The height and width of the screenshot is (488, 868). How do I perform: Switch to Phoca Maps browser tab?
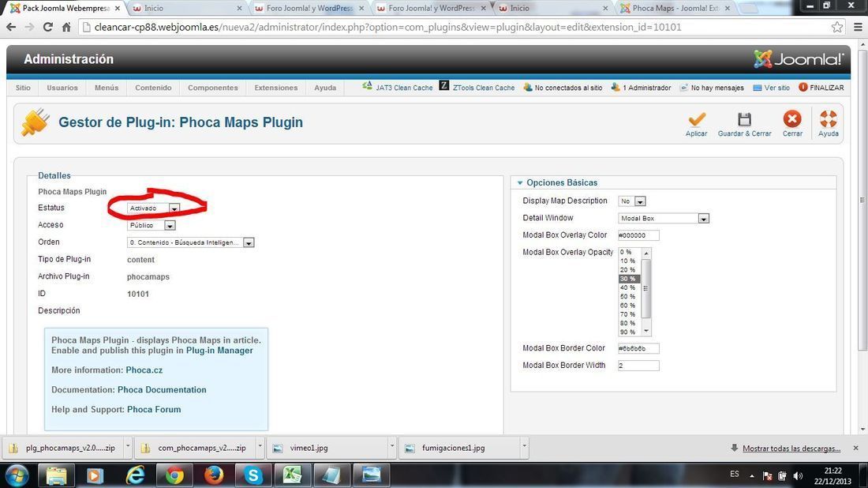coord(676,9)
